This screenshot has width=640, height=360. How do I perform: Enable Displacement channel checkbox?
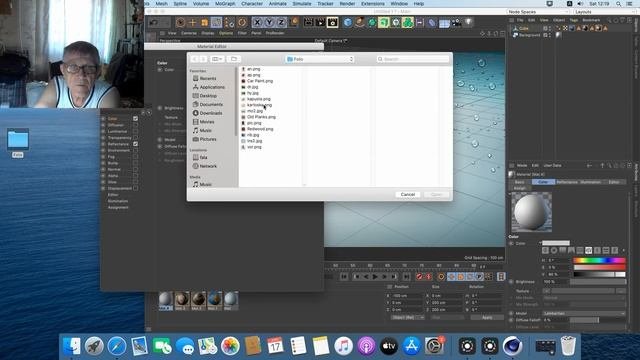tap(135, 189)
